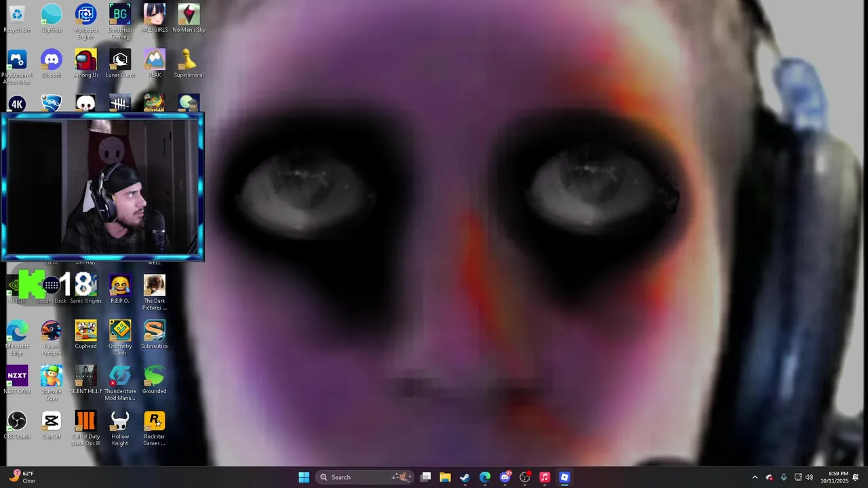The image size is (868, 488).
Task: Click the Among Us desktop icon
Action: [x=85, y=64]
